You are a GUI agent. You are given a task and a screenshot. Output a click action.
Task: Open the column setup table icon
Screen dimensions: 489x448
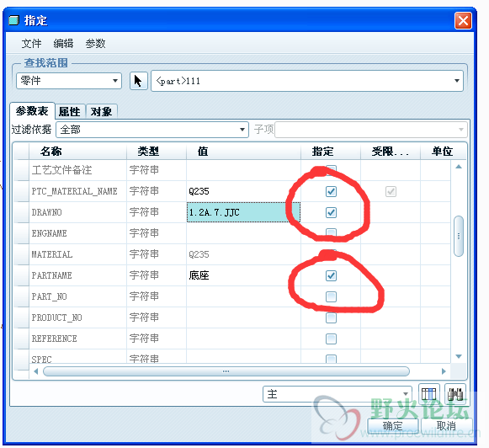pyautogui.click(x=428, y=394)
